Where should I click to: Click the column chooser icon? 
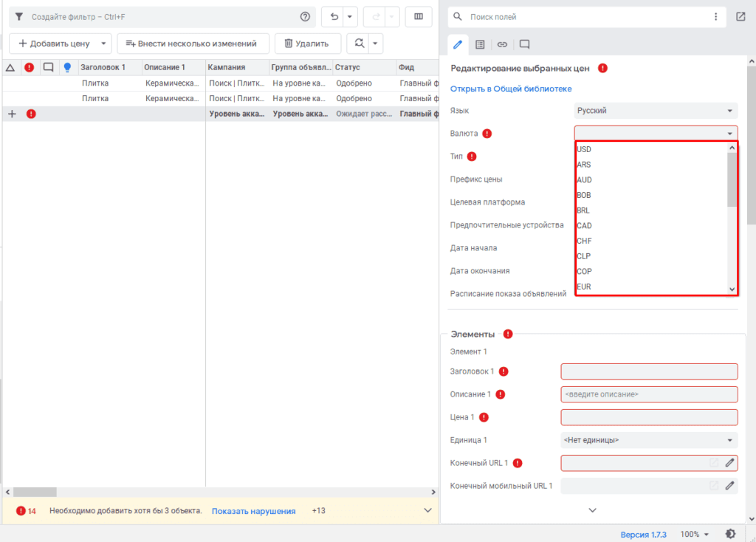point(418,17)
